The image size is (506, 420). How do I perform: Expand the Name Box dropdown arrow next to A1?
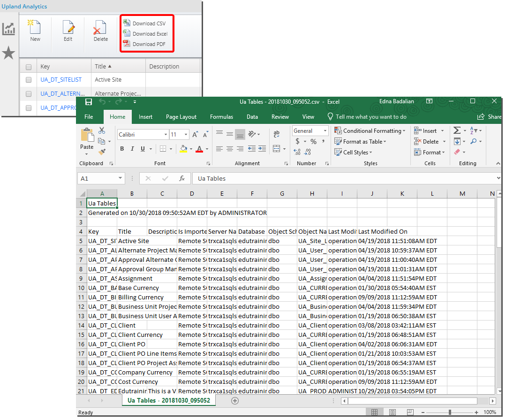pos(120,178)
